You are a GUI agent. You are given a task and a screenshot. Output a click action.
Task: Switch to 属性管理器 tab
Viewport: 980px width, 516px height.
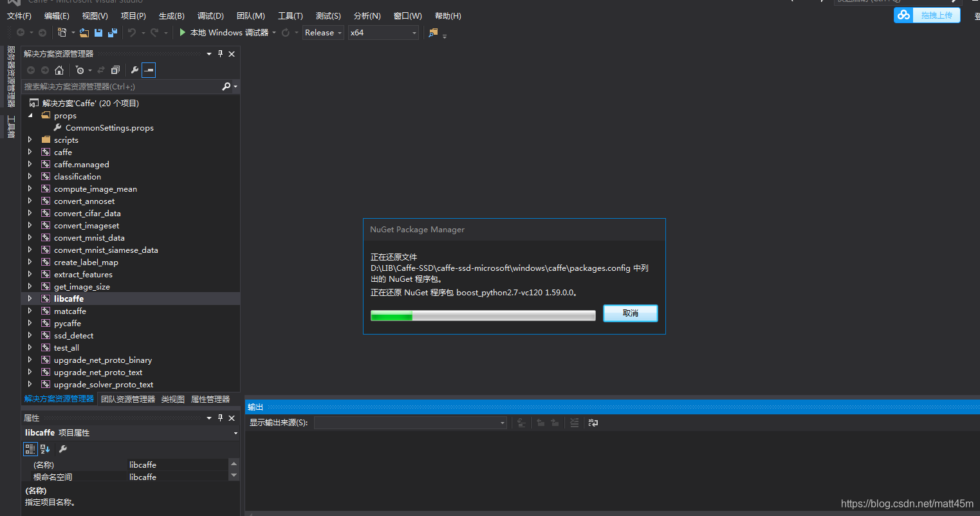210,399
